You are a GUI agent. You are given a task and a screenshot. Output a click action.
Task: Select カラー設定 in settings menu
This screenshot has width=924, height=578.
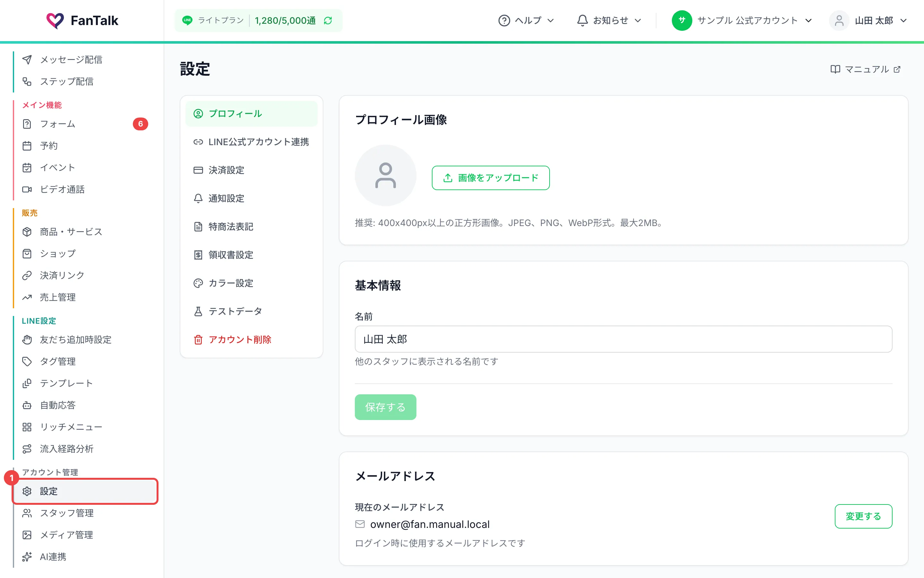coord(251,283)
